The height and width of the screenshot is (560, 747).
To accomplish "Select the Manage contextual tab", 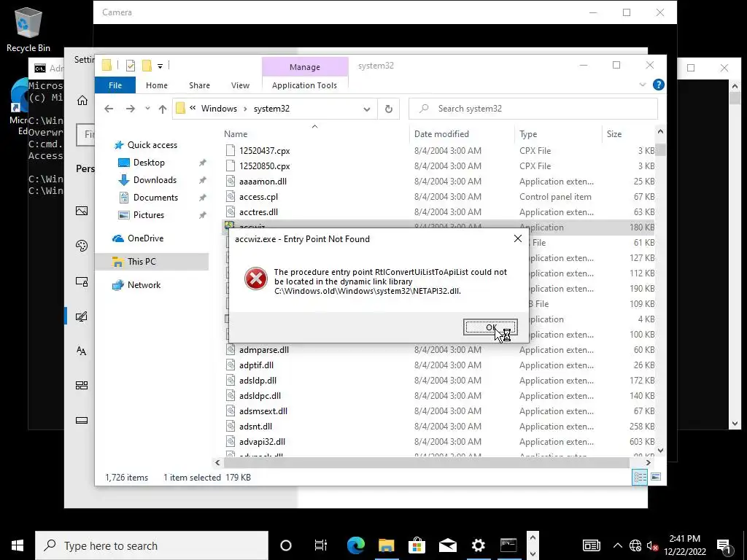I will tap(305, 67).
